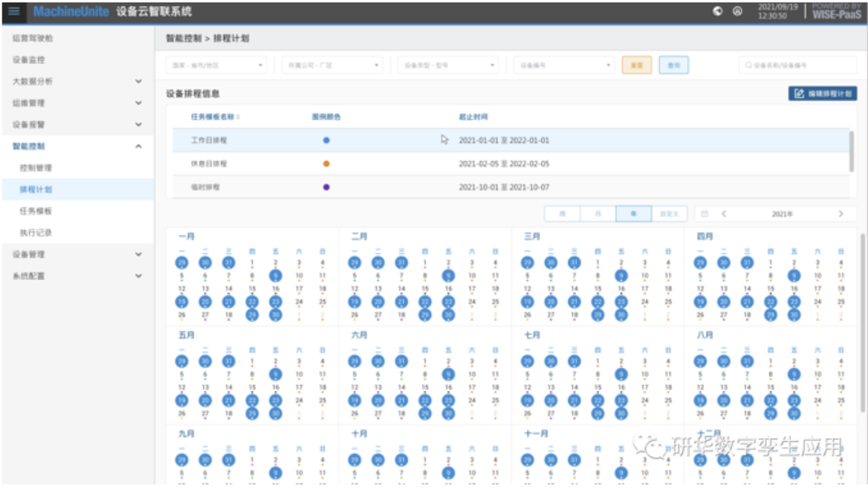Click the 四月 month heading
Screen dimensions: 868x501
(705, 236)
